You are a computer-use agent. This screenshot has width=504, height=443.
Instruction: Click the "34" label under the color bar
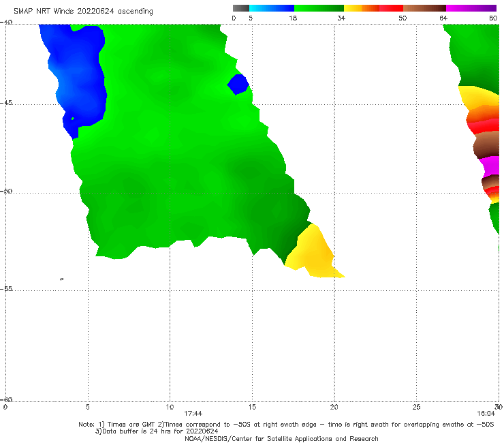coord(341,18)
